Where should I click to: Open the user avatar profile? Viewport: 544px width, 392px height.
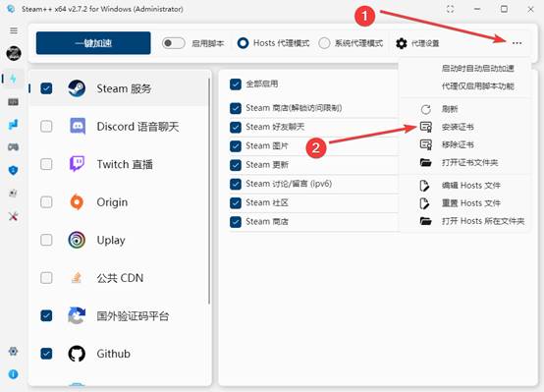pos(14,53)
